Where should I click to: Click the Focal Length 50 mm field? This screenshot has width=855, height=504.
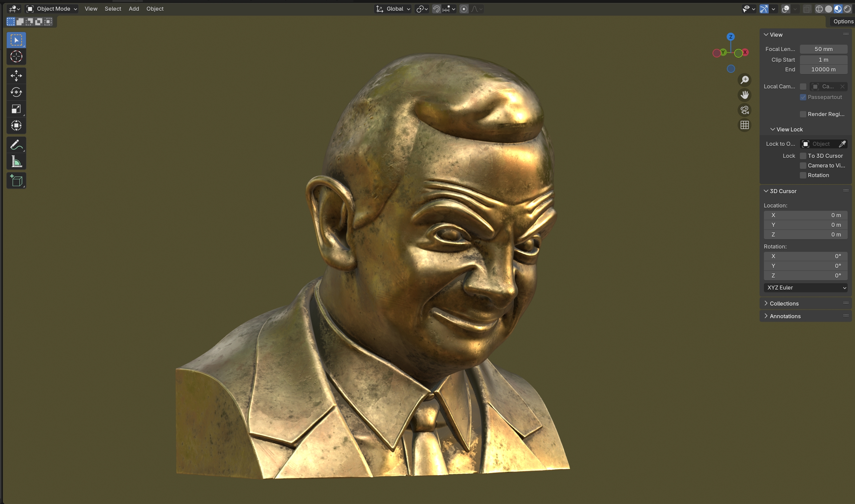point(823,49)
